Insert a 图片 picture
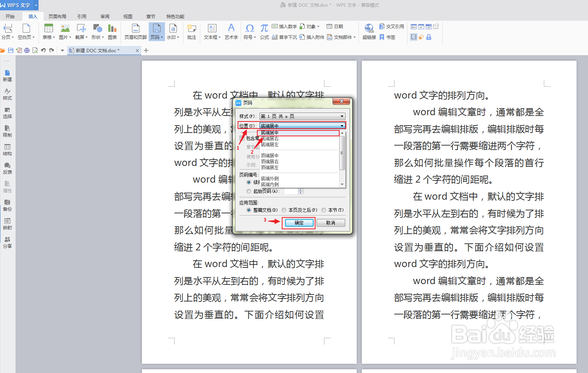 click(x=65, y=31)
